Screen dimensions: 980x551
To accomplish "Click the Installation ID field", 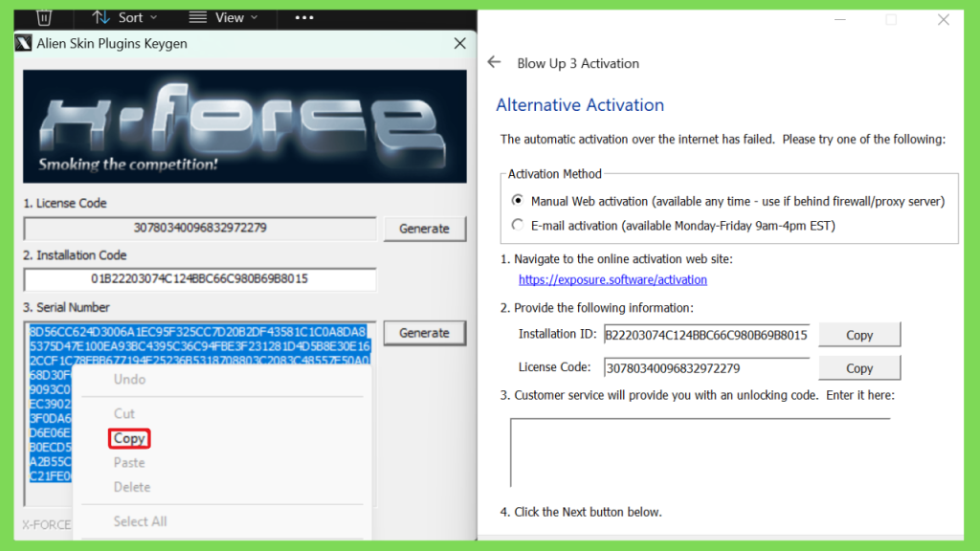I will pyautogui.click(x=707, y=335).
